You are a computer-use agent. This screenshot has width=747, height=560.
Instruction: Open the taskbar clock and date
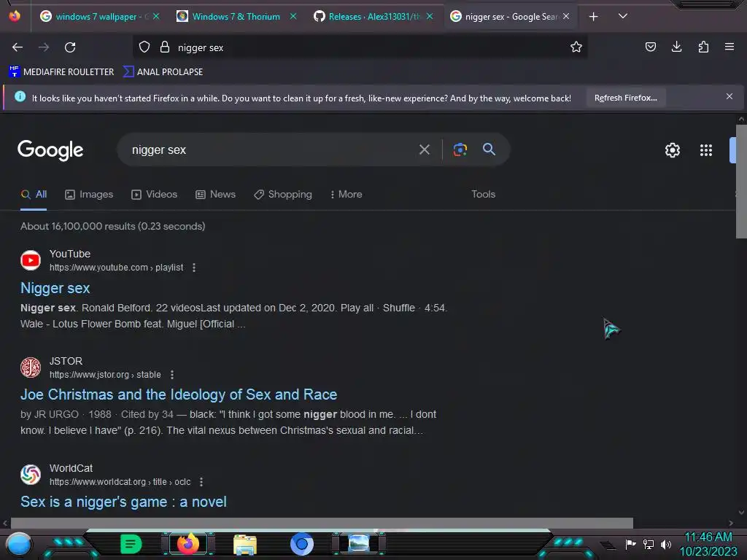pos(708,544)
